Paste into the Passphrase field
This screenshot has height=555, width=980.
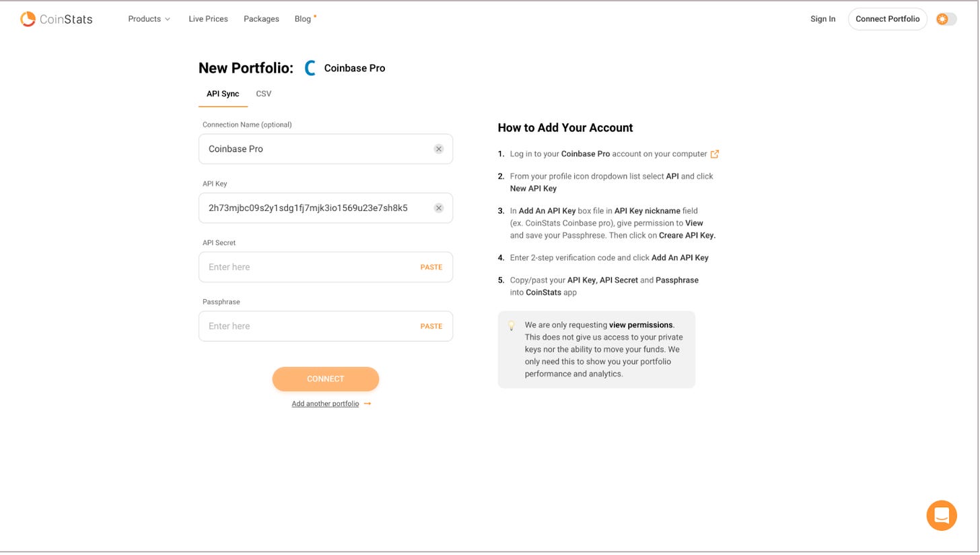tap(431, 326)
